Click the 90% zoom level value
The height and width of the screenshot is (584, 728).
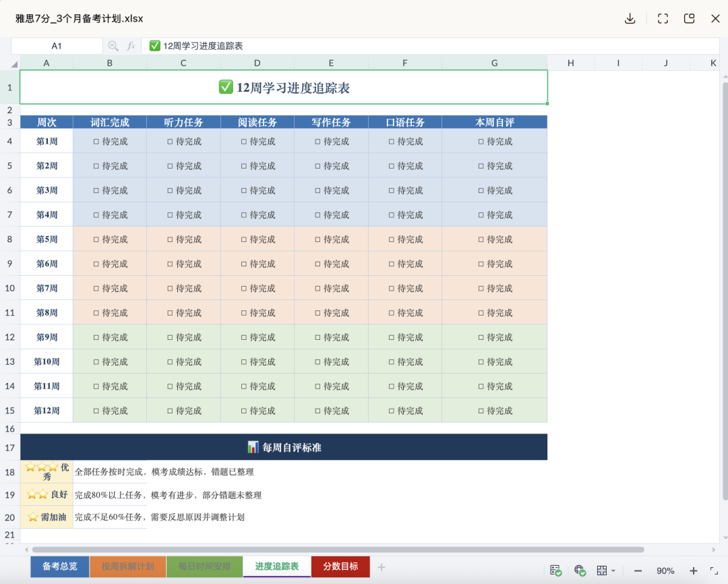[665, 571]
